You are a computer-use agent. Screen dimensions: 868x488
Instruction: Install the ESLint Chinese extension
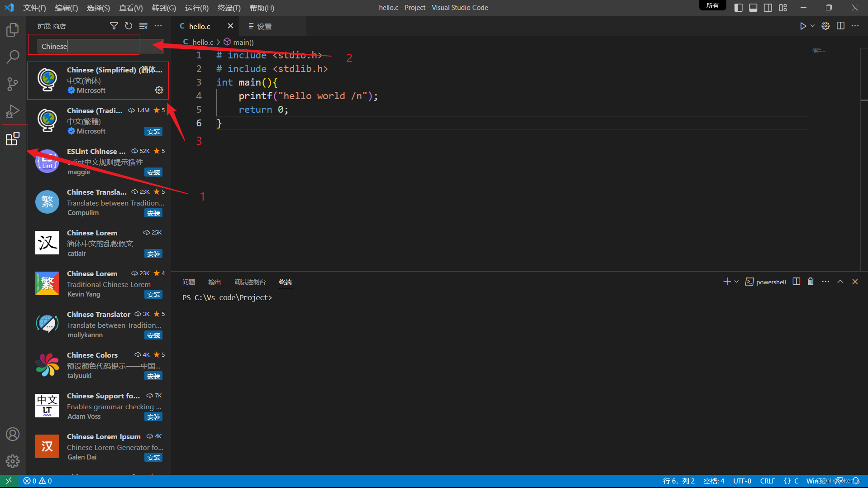pos(153,172)
